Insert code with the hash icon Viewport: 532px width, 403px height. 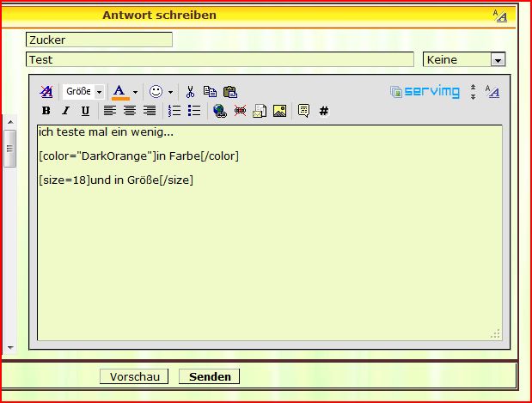pos(324,111)
